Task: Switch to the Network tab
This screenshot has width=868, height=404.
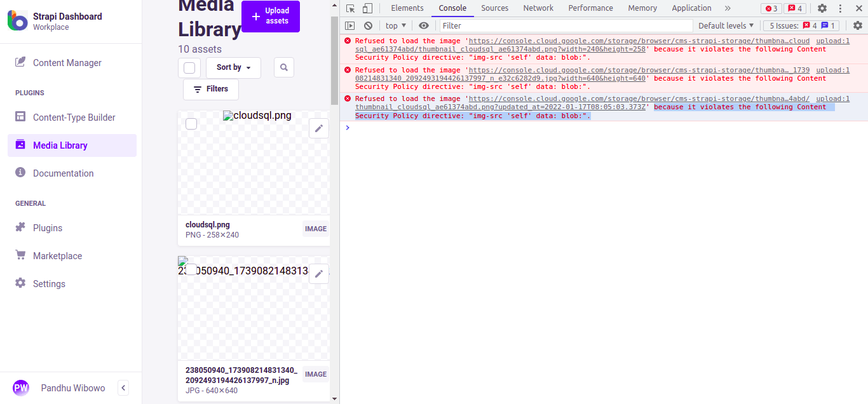Action: tap(538, 8)
